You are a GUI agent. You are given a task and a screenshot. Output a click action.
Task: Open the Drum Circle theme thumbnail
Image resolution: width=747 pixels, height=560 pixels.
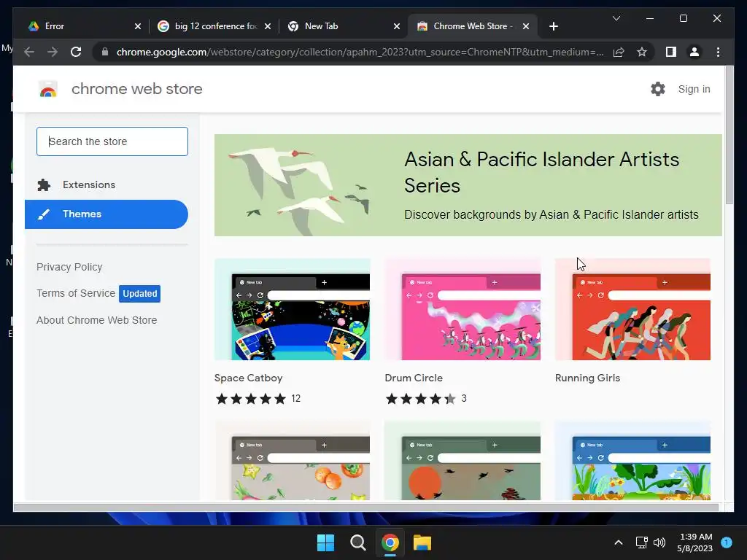(x=462, y=309)
